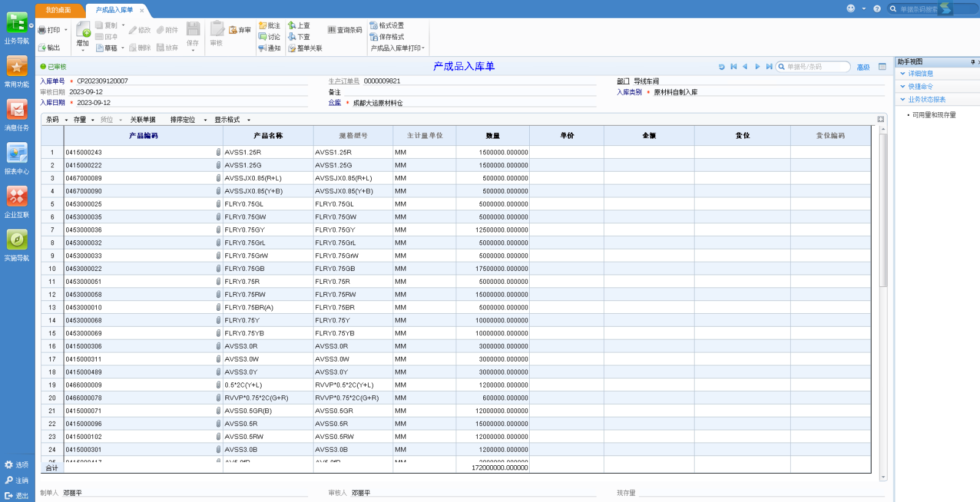Click the 高级 advanced search link
Viewport: 980px width, 502px height.
863,67
